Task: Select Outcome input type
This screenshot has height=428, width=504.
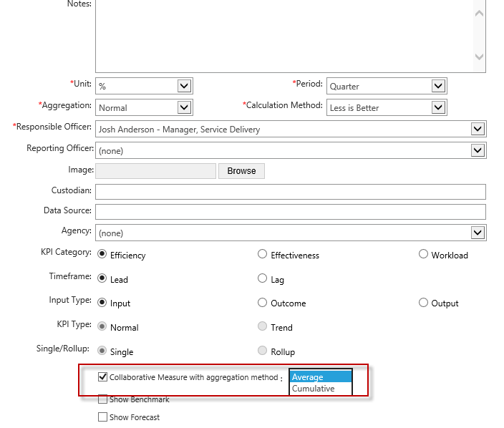Action: [262, 303]
